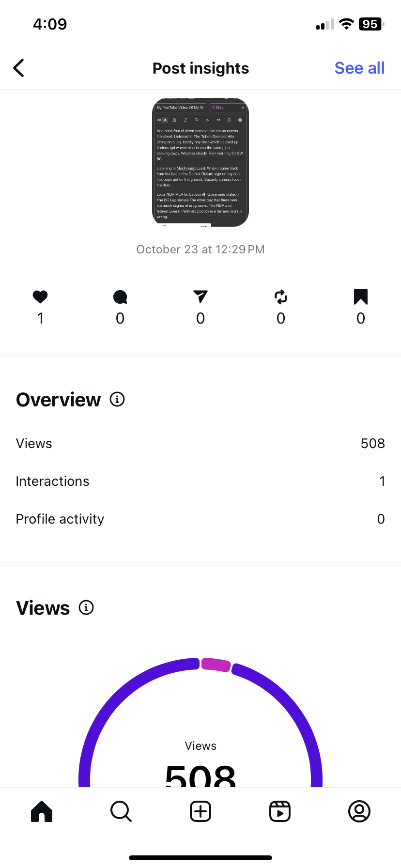Image resolution: width=401 pixels, height=868 pixels.
Task: Tap the saves bookmark icon
Action: pos(361,297)
